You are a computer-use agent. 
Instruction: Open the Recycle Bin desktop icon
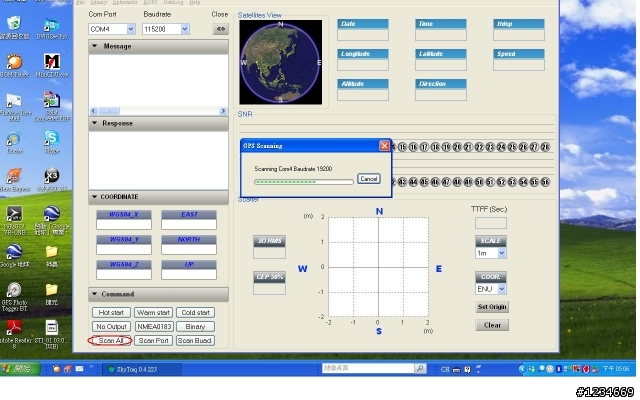pos(14,24)
